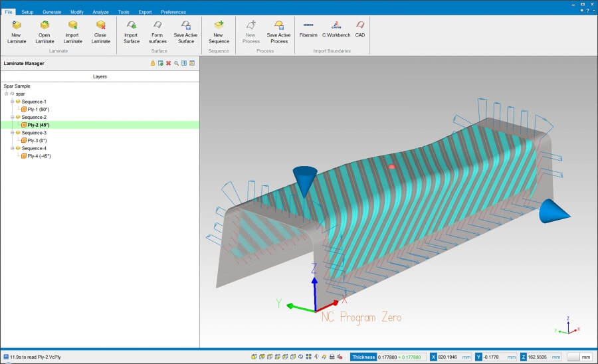
Task: Click the red X delete icon in Laminate Manager
Action: [168, 63]
